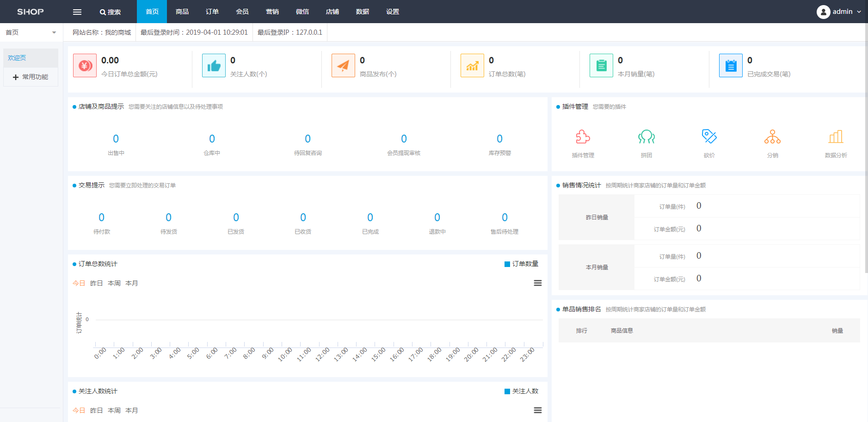This screenshot has width=868, height=422.
Task: Open the 出售中 count link
Action: coord(116,139)
